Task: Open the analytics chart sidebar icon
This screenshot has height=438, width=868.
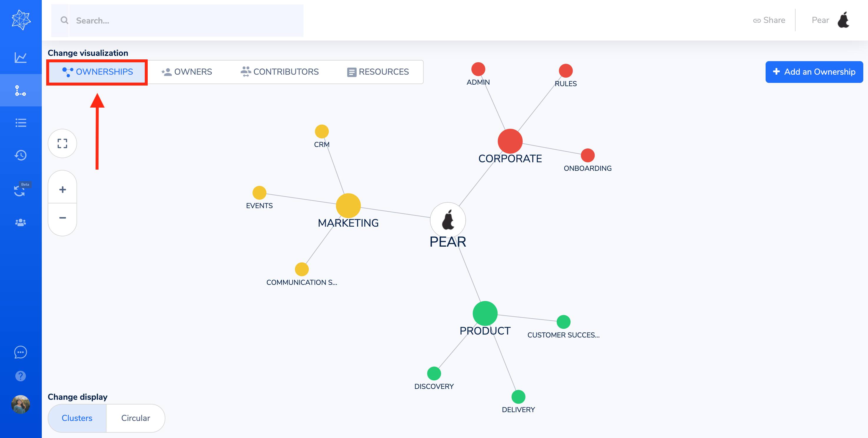Action: [21, 58]
